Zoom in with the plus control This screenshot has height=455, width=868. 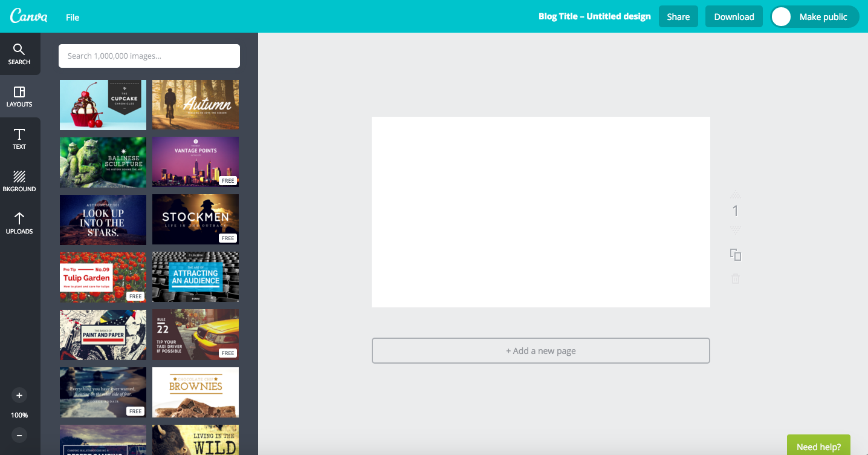pyautogui.click(x=19, y=395)
